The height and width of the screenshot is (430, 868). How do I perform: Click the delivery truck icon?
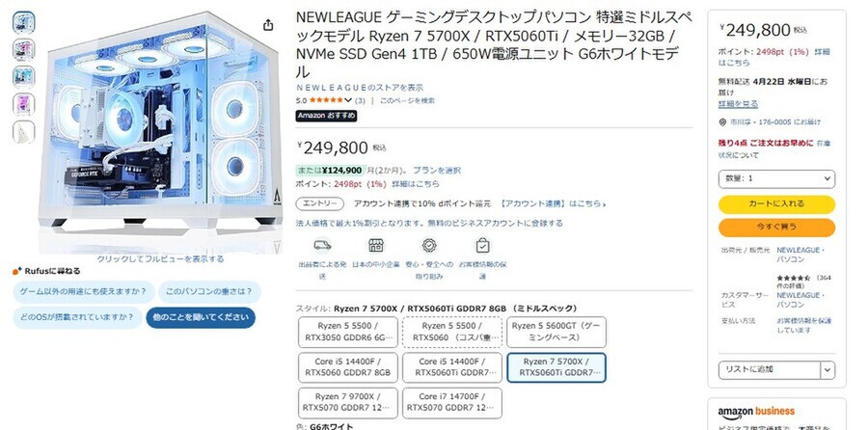click(x=322, y=245)
